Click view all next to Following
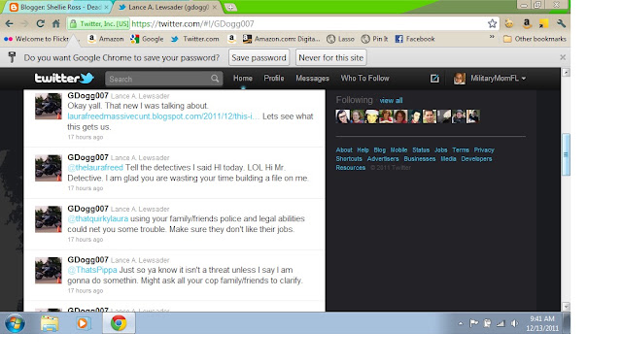The width and height of the screenshot is (622, 364). (x=391, y=101)
